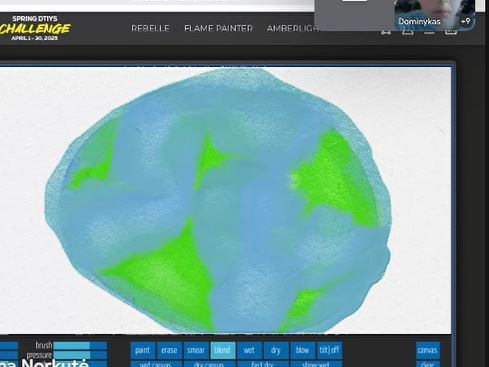The height and width of the screenshot is (367, 489).
Task: Click the Spring DTIYS Challenge banner
Action: coord(35,28)
